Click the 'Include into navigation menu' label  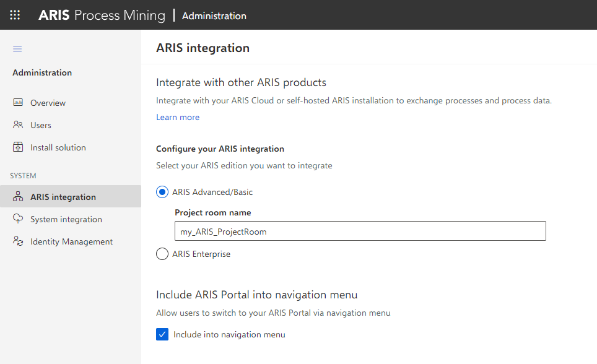click(229, 334)
